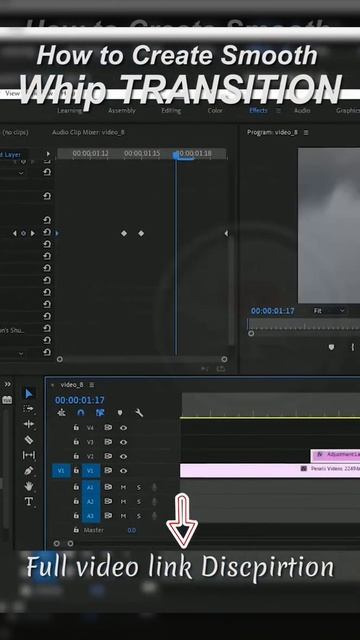This screenshot has width=360, height=640.
Task: Select the Razor tool
Action: click(29, 440)
